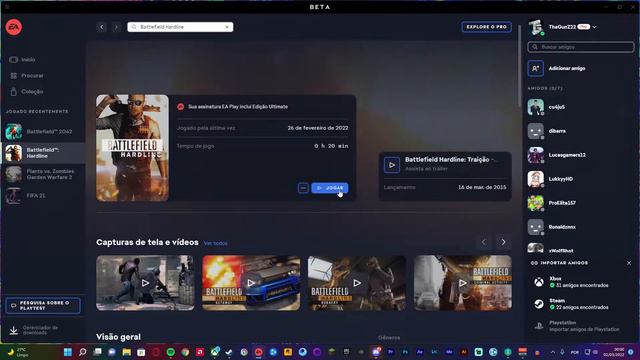Viewport: 640px width, 360px height.
Task: Import friends from Playstation
Action: (x=580, y=326)
